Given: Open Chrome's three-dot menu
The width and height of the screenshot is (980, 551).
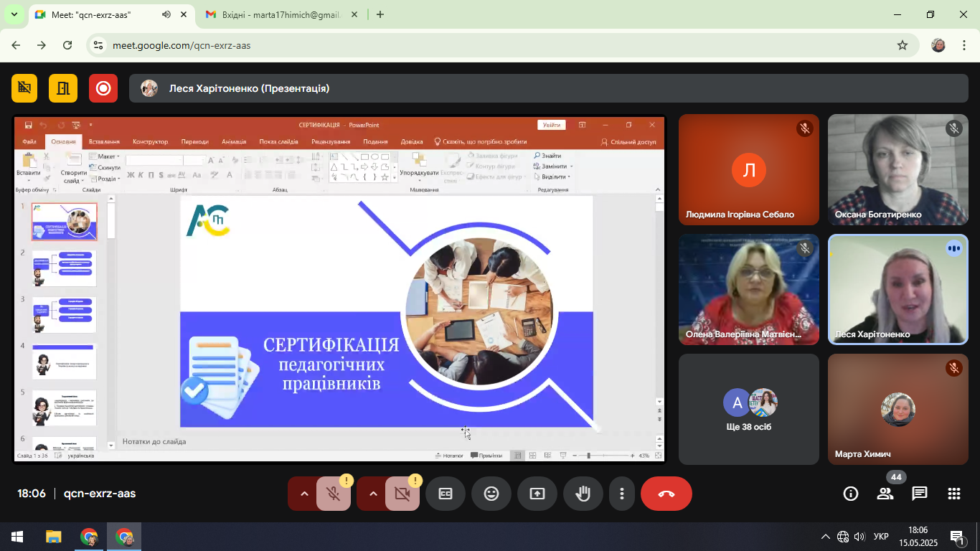Looking at the screenshot, I should 963,45.
